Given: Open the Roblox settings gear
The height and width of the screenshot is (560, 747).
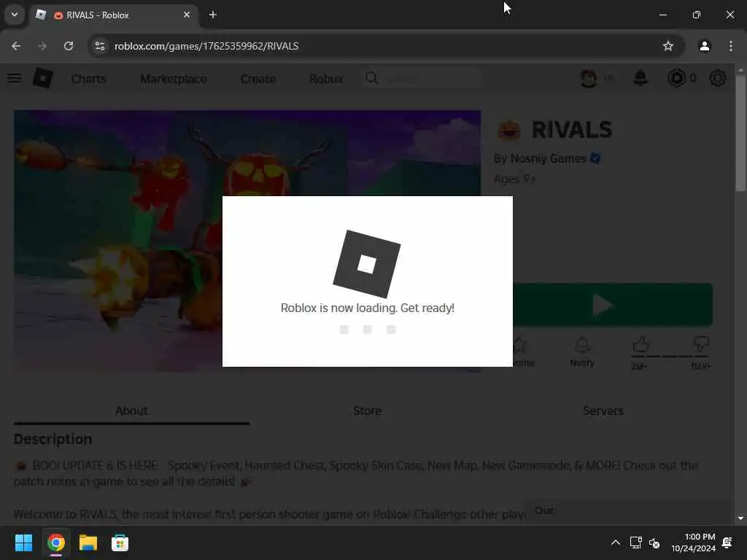Looking at the screenshot, I should point(718,78).
